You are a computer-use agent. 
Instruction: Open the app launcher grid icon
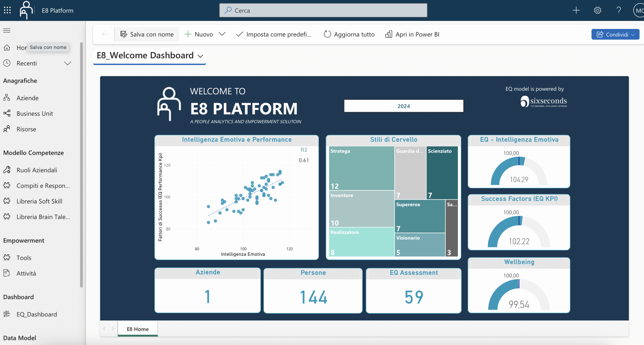pos(7,10)
